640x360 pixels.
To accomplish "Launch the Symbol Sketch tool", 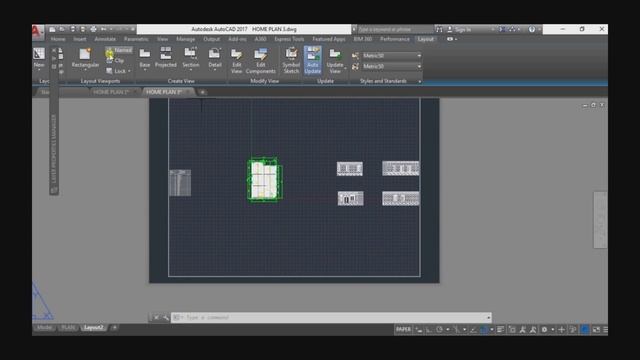I will pyautogui.click(x=291, y=60).
